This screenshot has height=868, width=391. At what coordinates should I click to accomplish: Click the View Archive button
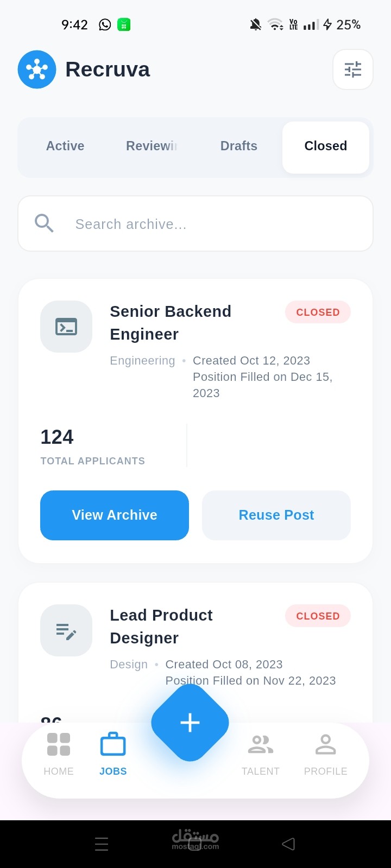point(115,515)
